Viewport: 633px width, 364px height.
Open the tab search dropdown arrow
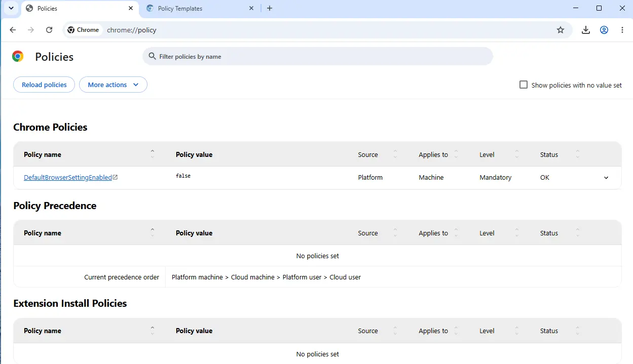pos(11,8)
